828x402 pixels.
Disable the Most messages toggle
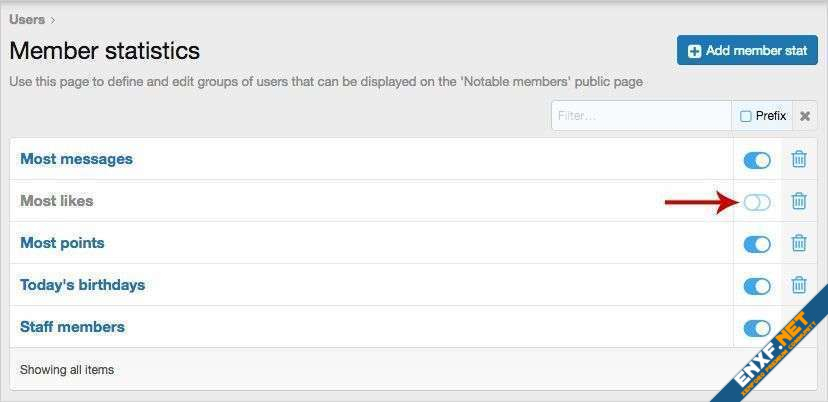pyautogui.click(x=757, y=160)
